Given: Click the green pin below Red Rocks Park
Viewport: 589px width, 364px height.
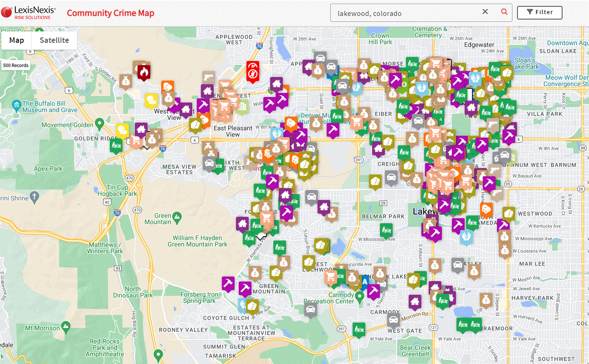Looking at the screenshot, I should click(x=159, y=354).
